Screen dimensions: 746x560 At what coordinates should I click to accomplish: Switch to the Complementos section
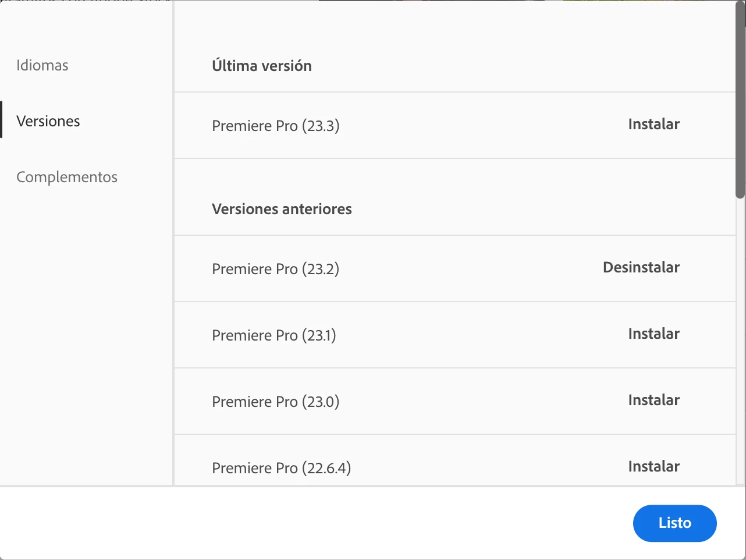pos(67,177)
